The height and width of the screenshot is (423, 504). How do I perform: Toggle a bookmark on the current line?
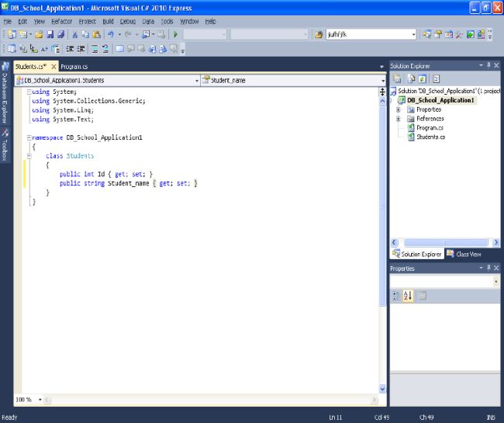coord(119,49)
